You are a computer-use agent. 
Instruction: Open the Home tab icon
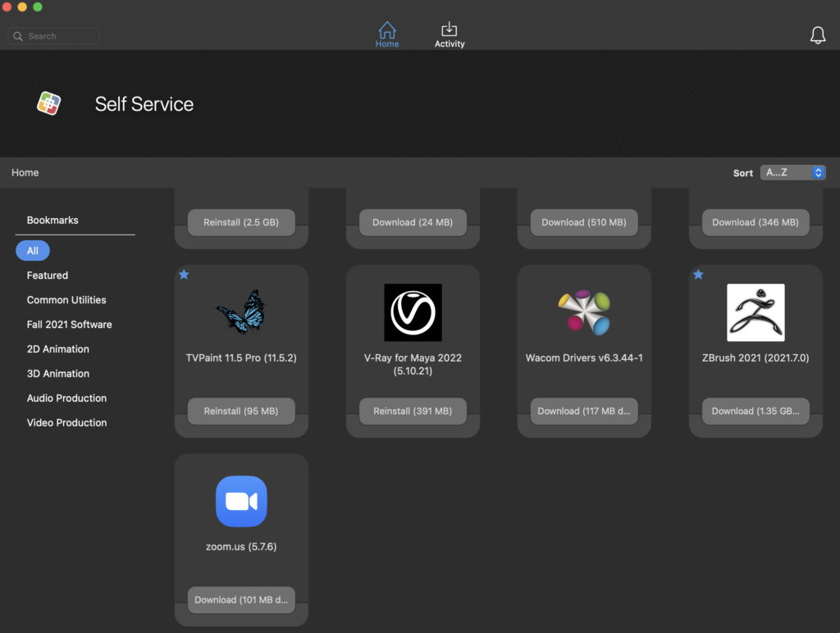(x=387, y=30)
